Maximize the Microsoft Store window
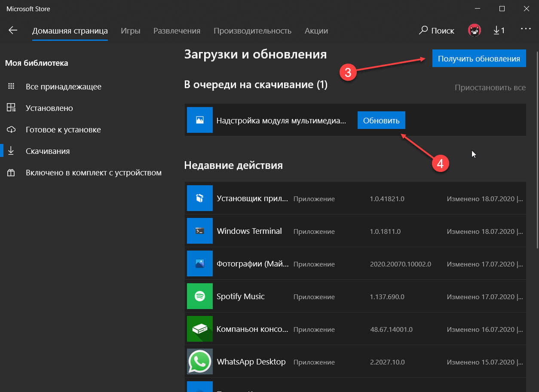The width and height of the screenshot is (539, 392). click(502, 8)
